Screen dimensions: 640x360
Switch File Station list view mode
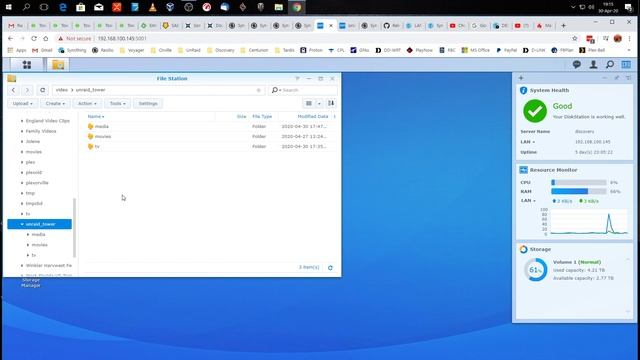309,103
